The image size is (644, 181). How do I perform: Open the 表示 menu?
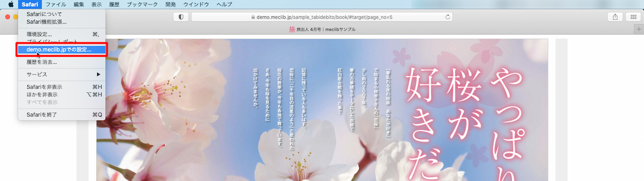click(x=97, y=4)
